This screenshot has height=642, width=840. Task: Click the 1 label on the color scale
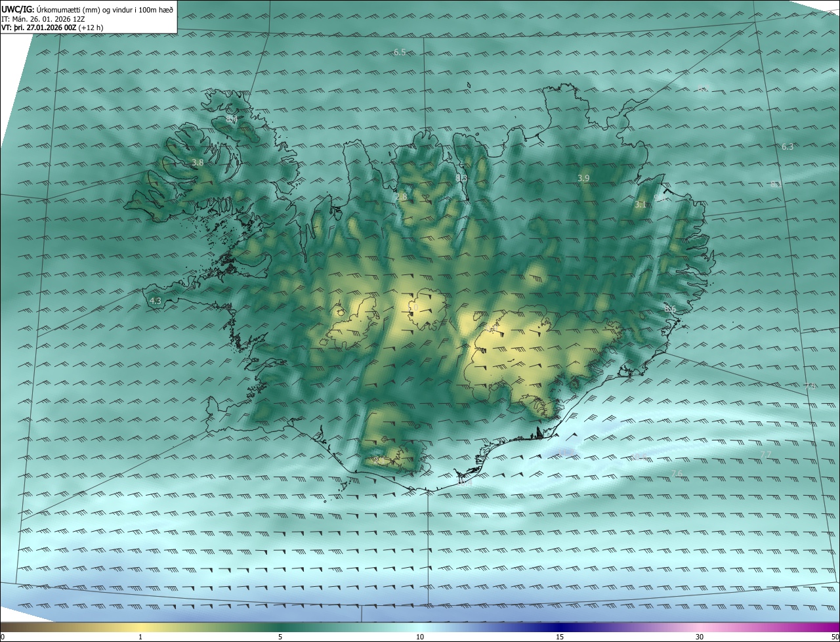point(140,637)
